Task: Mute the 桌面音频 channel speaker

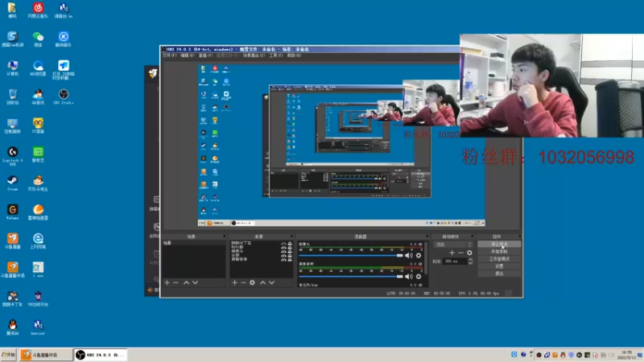Action: coord(409,276)
